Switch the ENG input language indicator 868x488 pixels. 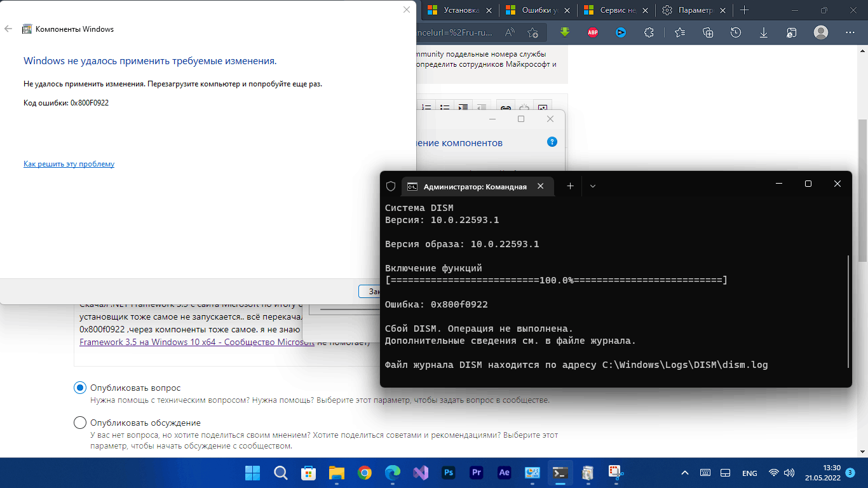click(x=749, y=473)
